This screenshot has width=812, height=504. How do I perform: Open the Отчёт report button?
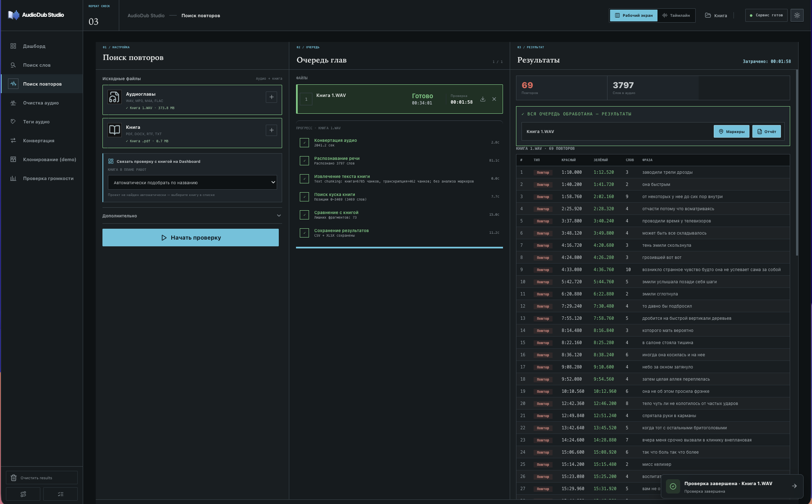(767, 131)
